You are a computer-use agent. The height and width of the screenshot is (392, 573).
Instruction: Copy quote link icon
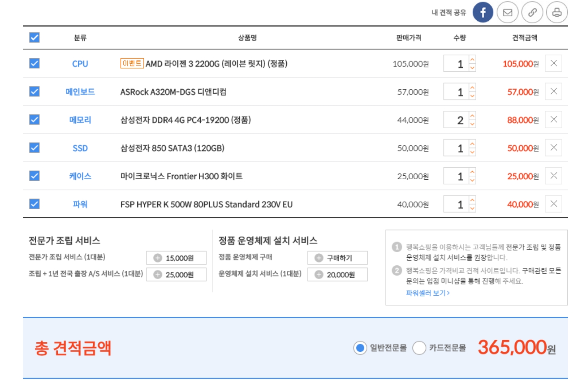coord(532,12)
